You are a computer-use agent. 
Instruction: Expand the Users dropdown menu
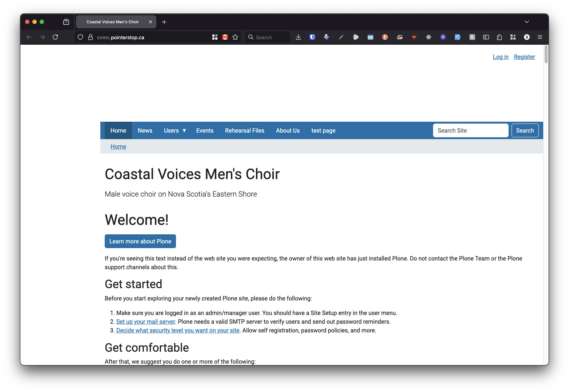(x=175, y=130)
